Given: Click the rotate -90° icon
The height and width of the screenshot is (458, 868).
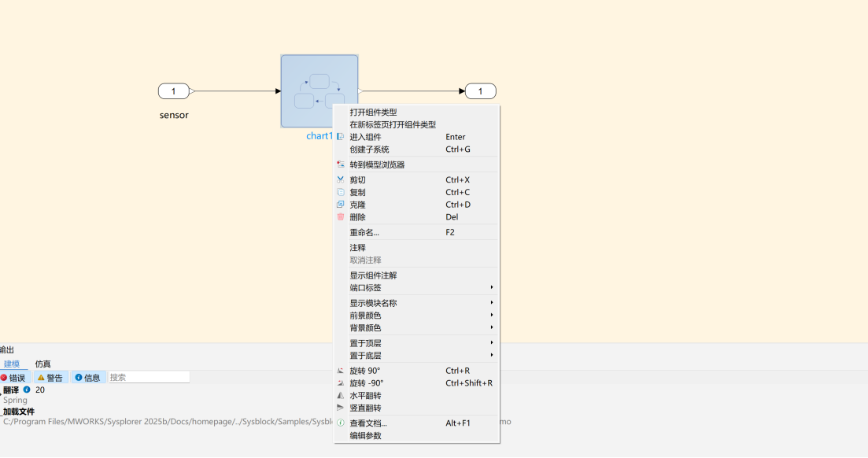Looking at the screenshot, I should click(x=341, y=382).
